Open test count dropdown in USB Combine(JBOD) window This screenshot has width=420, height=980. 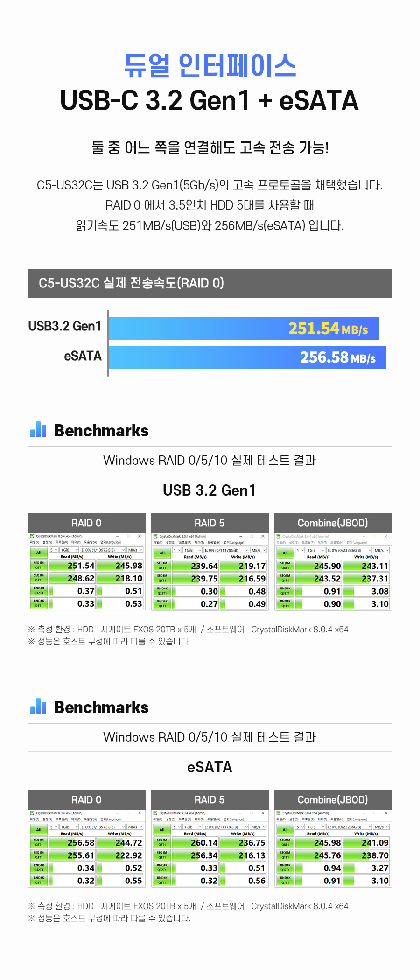point(300,550)
